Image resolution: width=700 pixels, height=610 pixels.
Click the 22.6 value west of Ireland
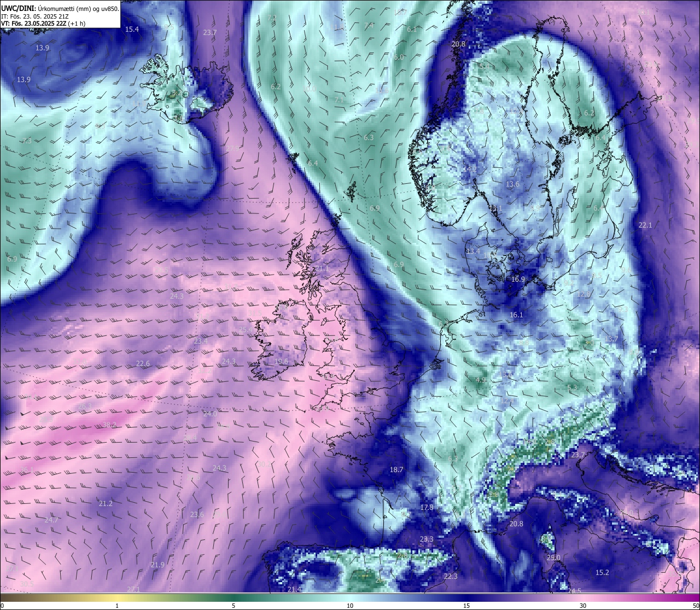pos(143,364)
